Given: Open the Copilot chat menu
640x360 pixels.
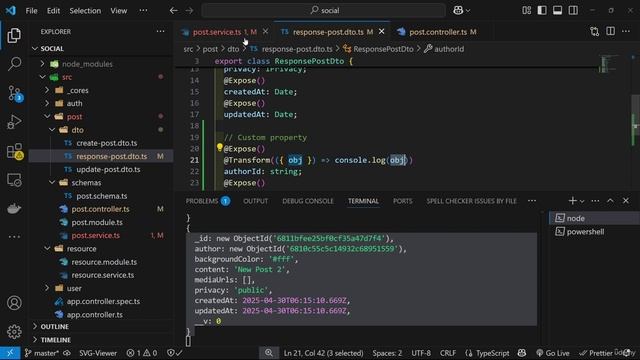Looking at the screenshot, I should point(461,11).
